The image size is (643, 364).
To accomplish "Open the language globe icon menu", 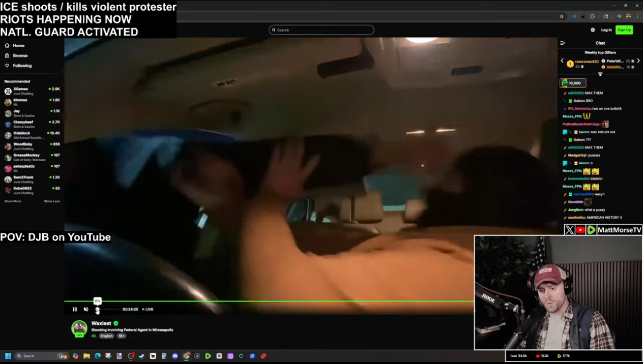I will [593, 30].
